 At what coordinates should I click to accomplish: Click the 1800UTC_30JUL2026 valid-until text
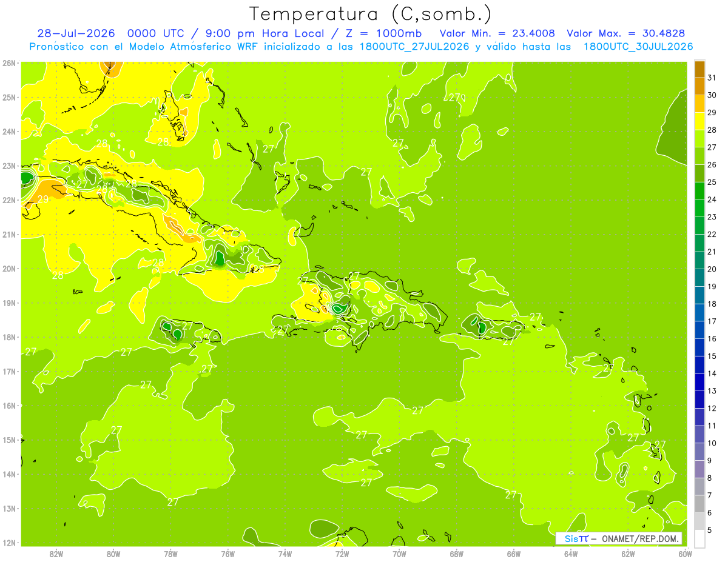638,47
